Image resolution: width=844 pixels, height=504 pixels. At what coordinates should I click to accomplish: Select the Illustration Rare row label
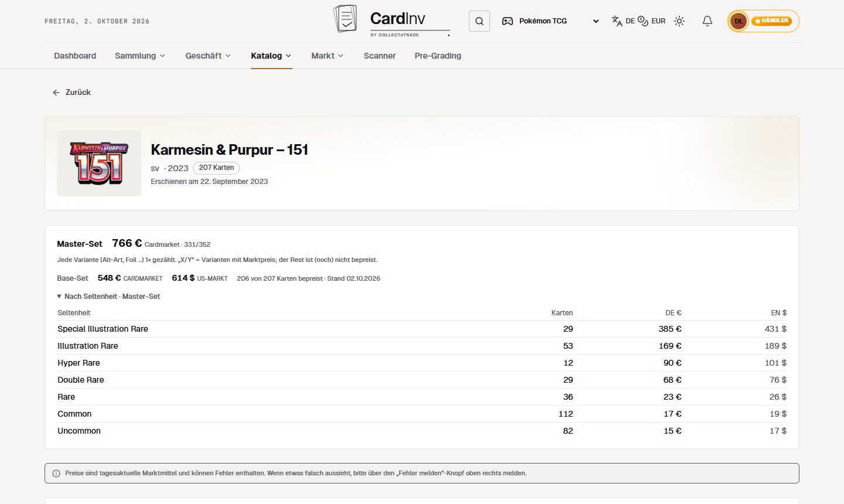(x=88, y=346)
